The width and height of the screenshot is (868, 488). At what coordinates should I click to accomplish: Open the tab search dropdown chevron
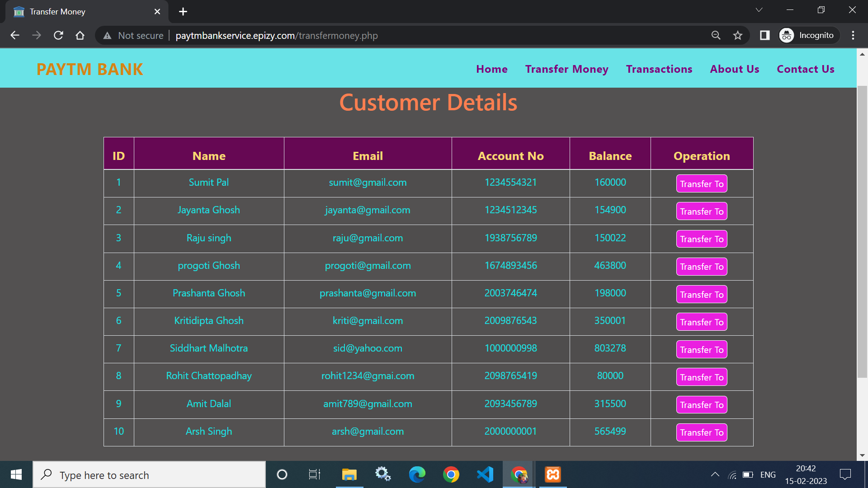(759, 9)
